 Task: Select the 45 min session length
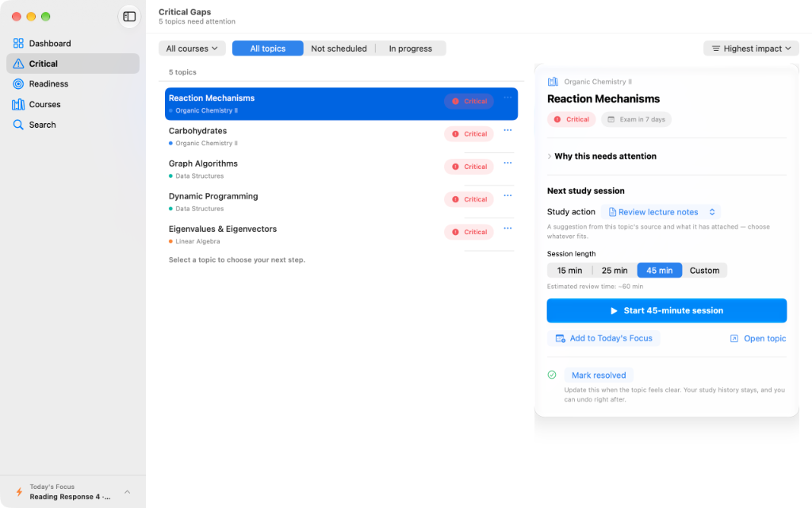660,271
